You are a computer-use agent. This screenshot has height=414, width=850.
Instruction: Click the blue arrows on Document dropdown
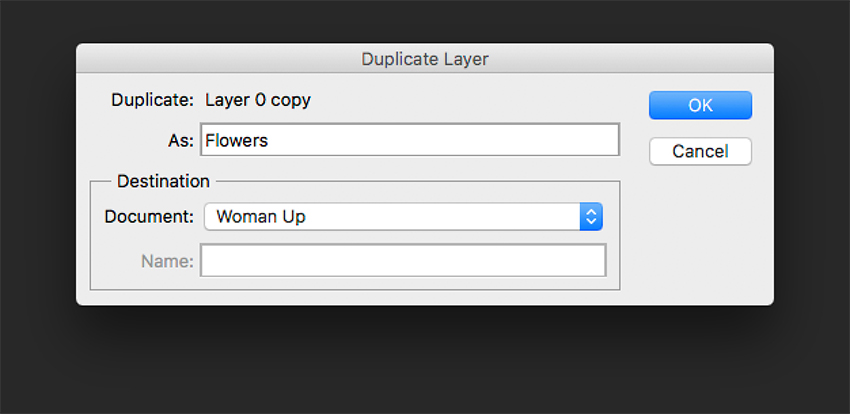pyautogui.click(x=591, y=217)
